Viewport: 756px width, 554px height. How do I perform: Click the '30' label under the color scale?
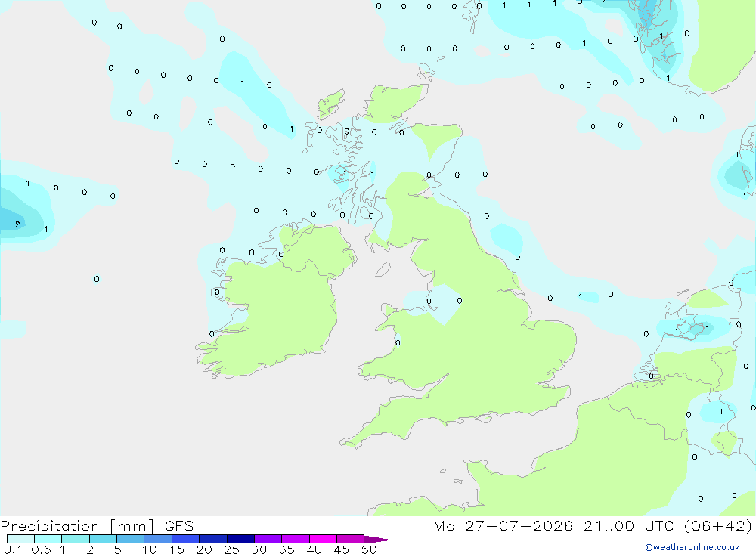click(259, 549)
